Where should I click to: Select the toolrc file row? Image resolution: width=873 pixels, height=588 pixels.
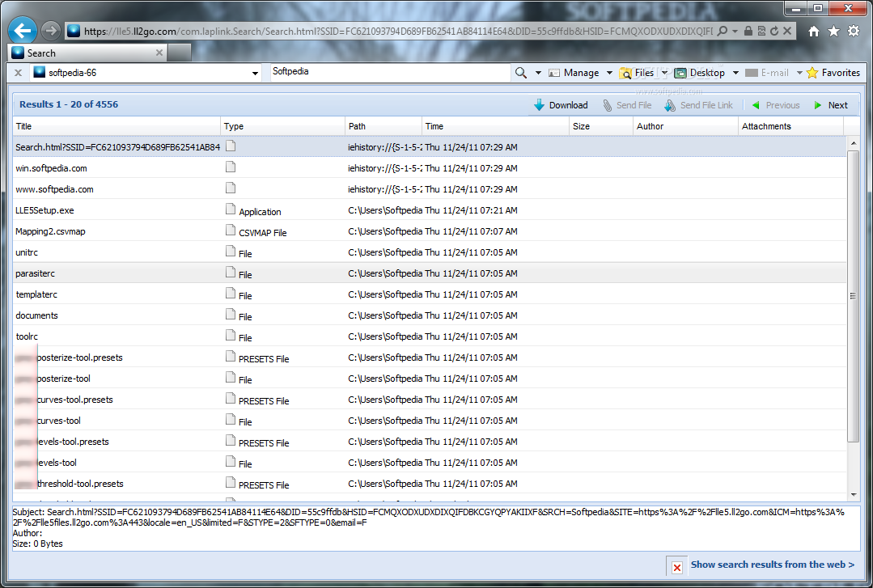[x=430, y=336]
